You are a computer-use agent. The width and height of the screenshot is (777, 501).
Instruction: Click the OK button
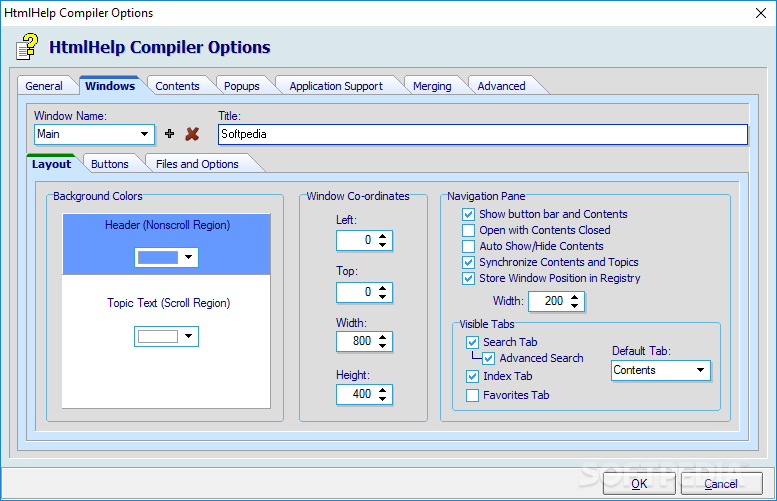[x=639, y=484]
